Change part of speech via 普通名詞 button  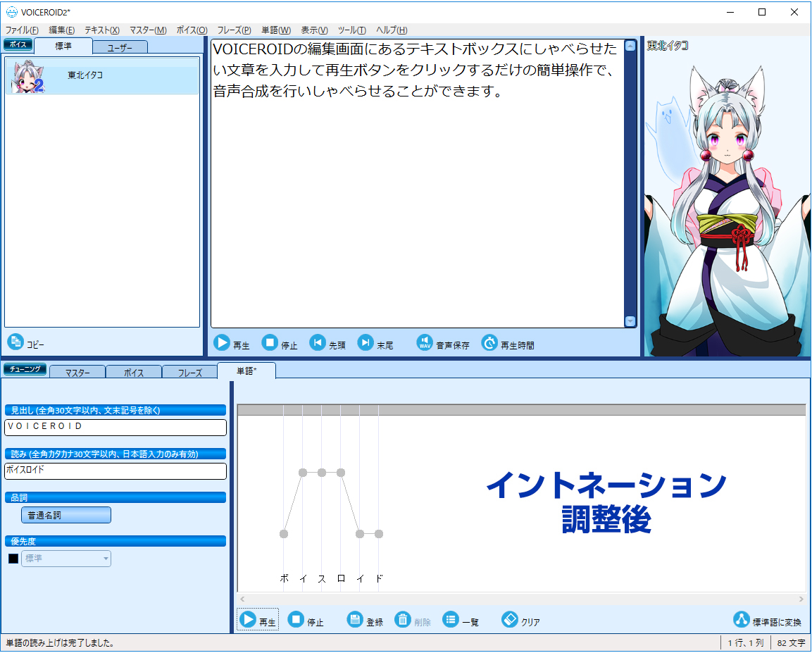tap(65, 515)
